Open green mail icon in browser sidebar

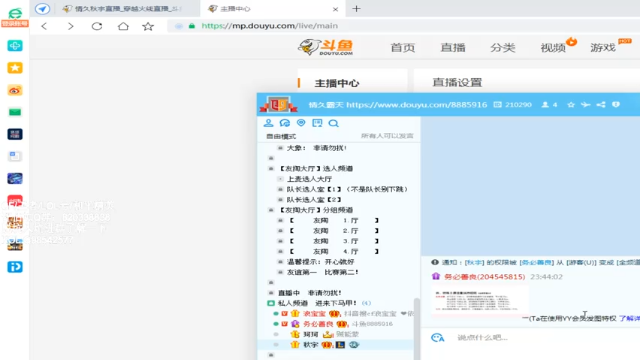point(15,112)
